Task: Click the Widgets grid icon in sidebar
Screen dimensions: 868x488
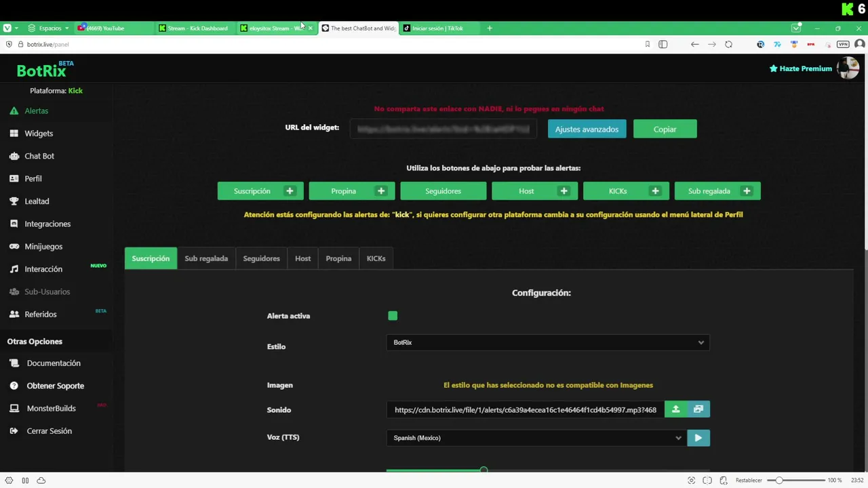Action: 14,134
